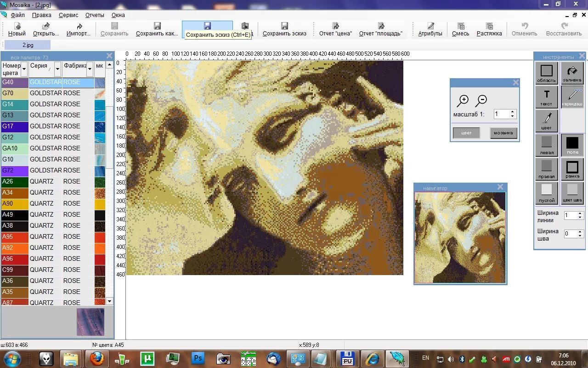
Task: Open the Отчеты menu
Action: coord(95,15)
